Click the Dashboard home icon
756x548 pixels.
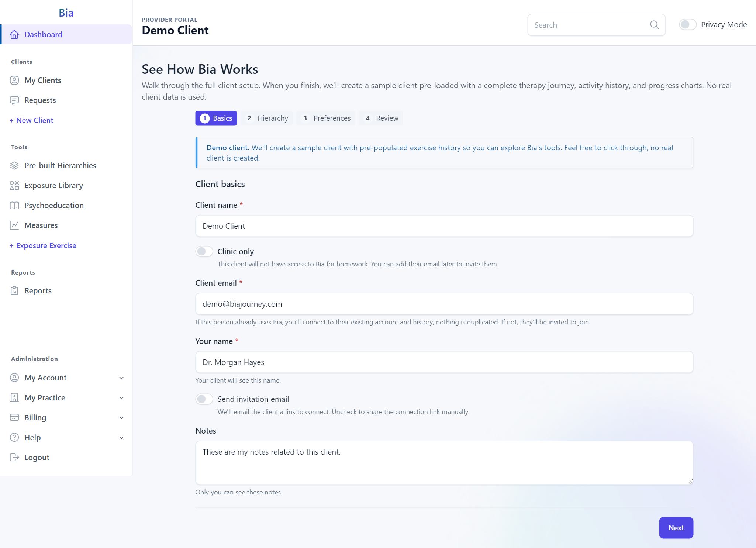pos(14,34)
